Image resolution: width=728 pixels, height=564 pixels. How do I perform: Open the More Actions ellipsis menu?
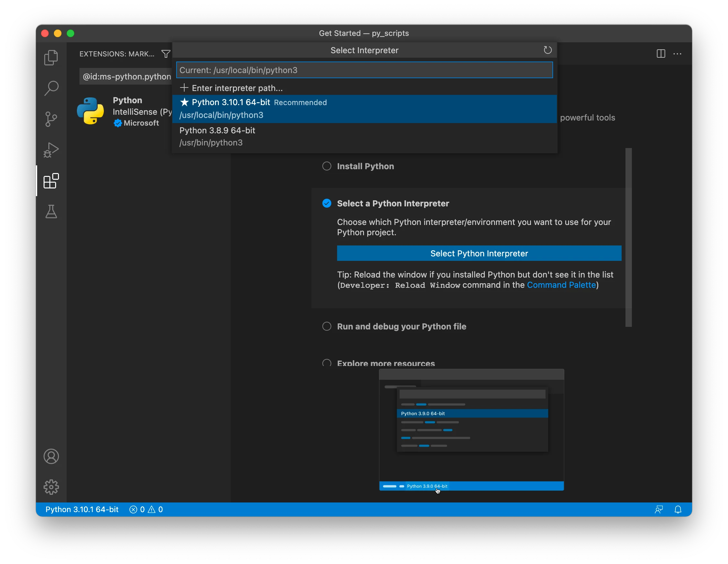[677, 54]
